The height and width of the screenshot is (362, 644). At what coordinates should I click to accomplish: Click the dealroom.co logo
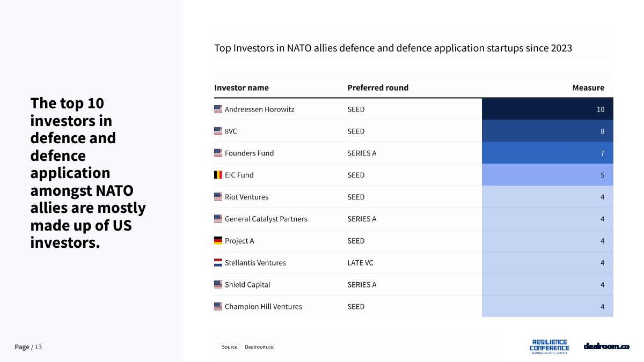(606, 346)
